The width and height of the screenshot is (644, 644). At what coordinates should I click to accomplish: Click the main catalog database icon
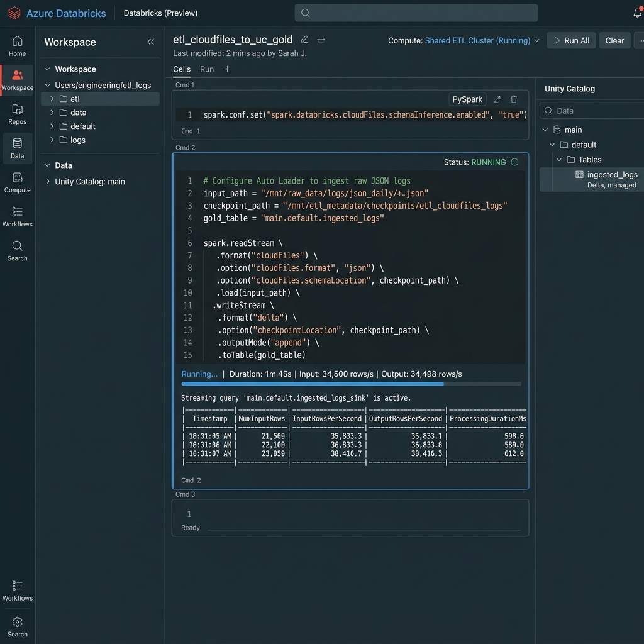tap(557, 130)
